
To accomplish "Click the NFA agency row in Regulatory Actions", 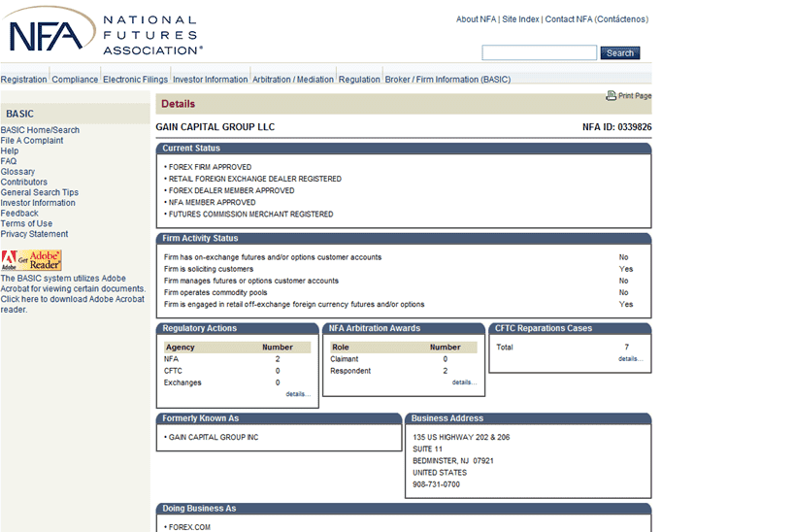I will (x=237, y=359).
